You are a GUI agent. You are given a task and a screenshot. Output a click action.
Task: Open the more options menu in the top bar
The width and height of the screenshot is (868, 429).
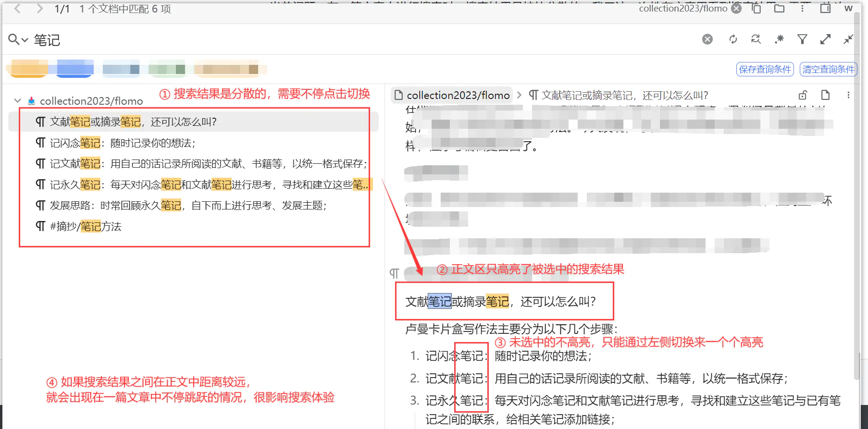pyautogui.click(x=802, y=9)
